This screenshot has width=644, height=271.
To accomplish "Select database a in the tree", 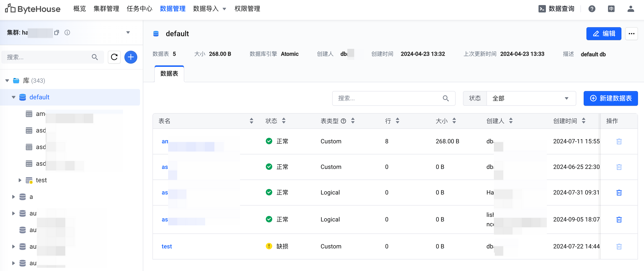I will pos(31,197).
